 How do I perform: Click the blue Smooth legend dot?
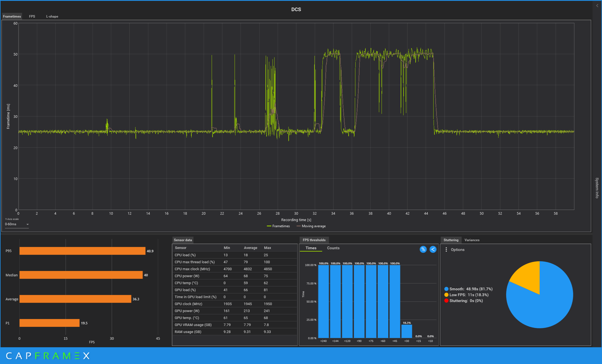tap(446, 289)
